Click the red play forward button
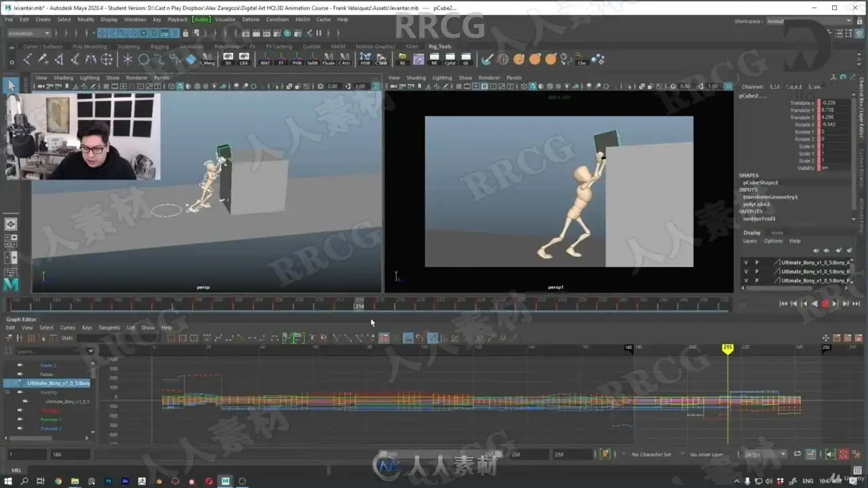 tap(825, 304)
